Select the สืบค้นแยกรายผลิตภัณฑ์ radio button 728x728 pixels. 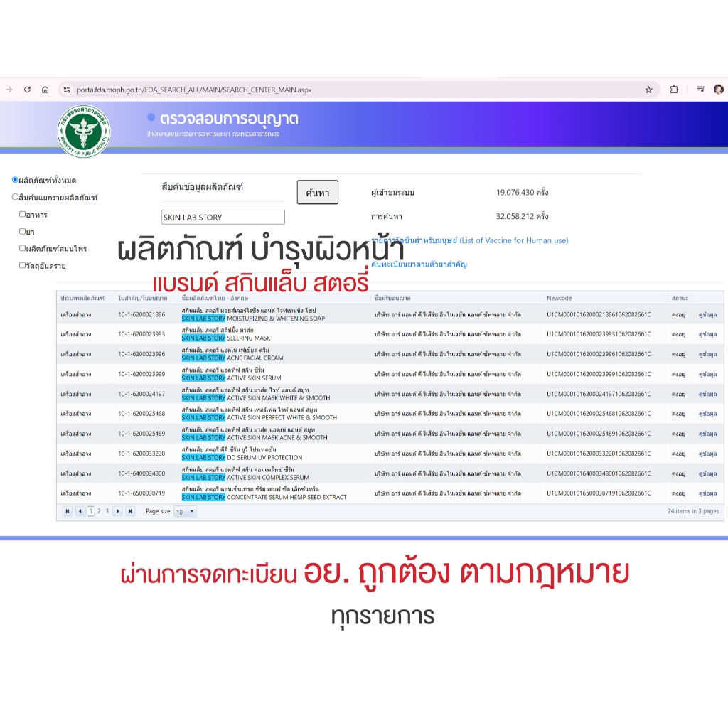[15, 197]
